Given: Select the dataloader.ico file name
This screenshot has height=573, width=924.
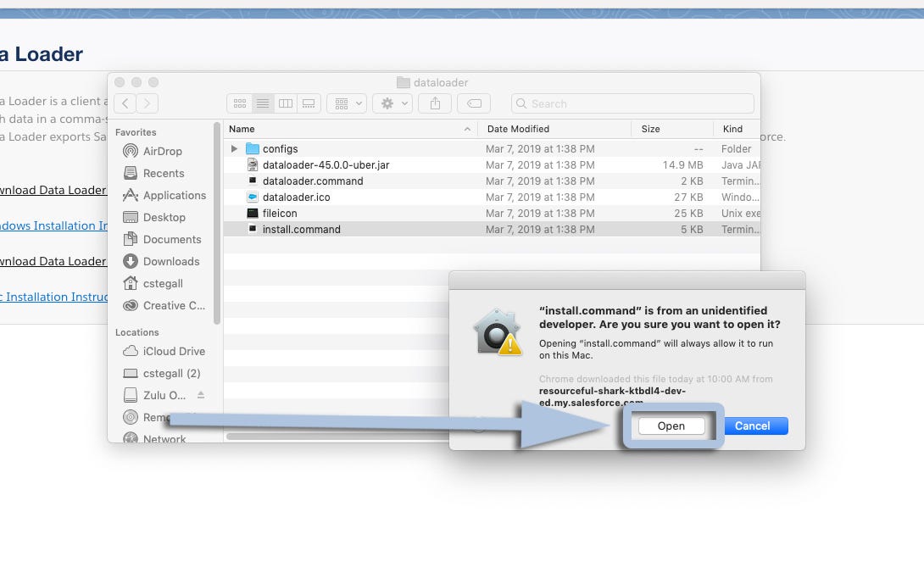Looking at the screenshot, I should (297, 197).
